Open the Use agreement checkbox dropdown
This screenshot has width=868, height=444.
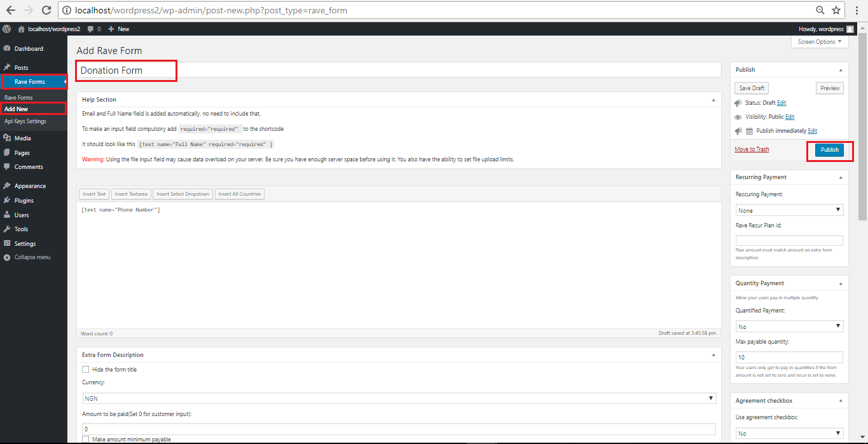[789, 433]
